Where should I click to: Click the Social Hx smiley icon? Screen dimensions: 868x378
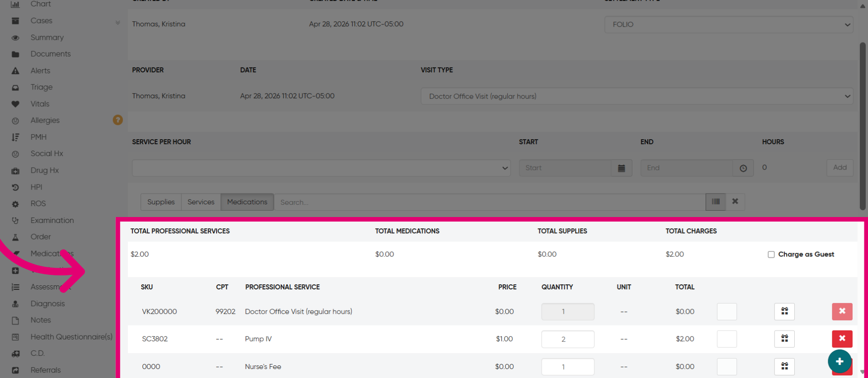pyautogui.click(x=15, y=154)
